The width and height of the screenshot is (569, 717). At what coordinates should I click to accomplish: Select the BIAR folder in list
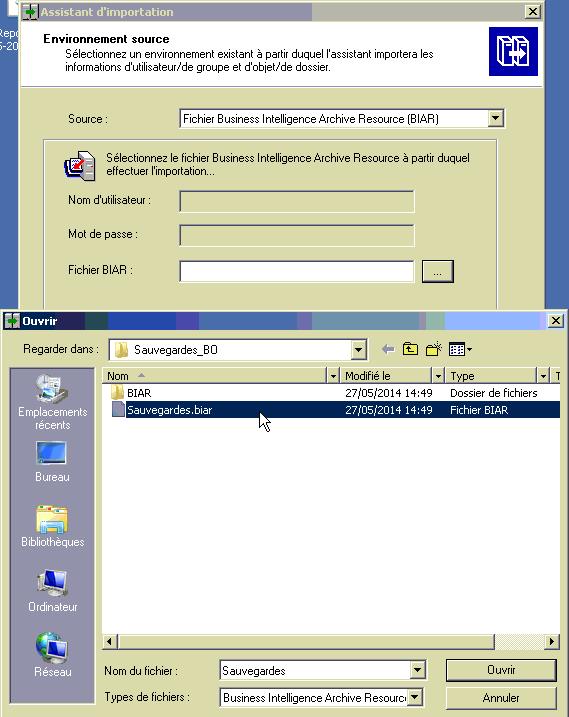coord(139,393)
